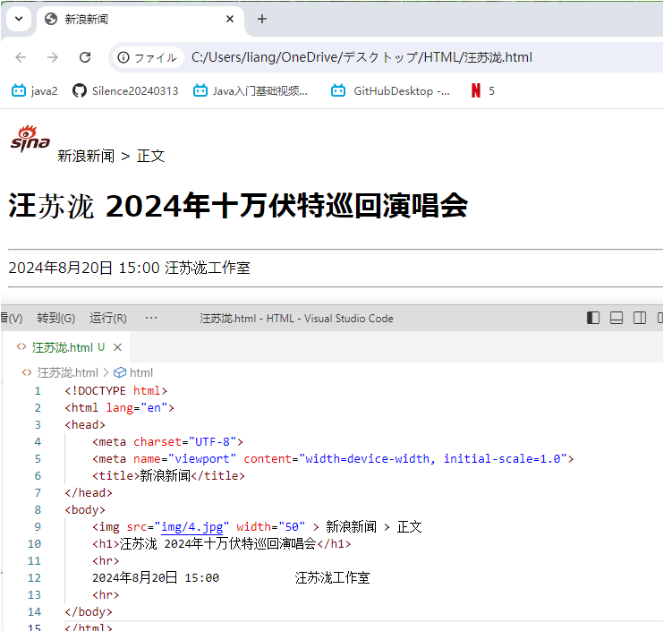
Task: Click the meta viewport code line
Action: coord(333,458)
